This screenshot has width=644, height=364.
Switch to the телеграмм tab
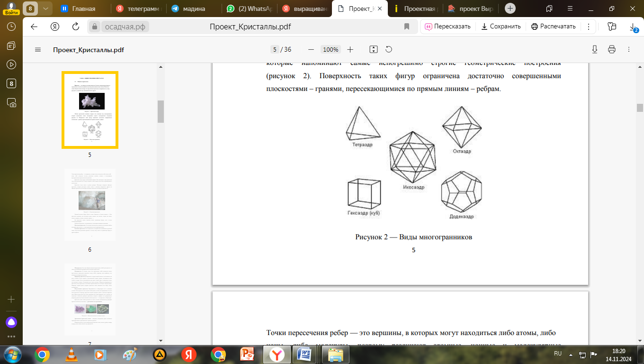pyautogui.click(x=138, y=9)
